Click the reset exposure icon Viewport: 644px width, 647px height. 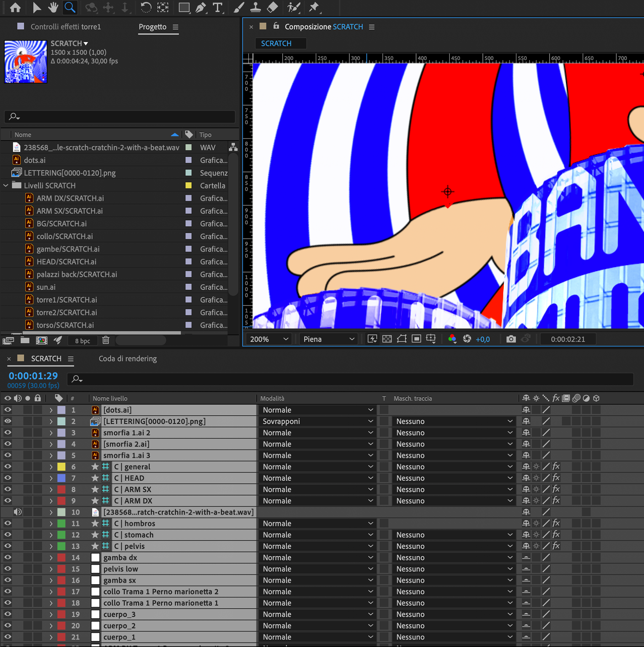point(467,339)
